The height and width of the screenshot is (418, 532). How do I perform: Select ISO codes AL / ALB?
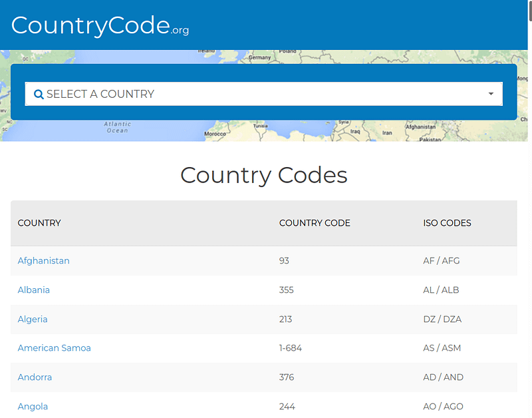pos(441,290)
